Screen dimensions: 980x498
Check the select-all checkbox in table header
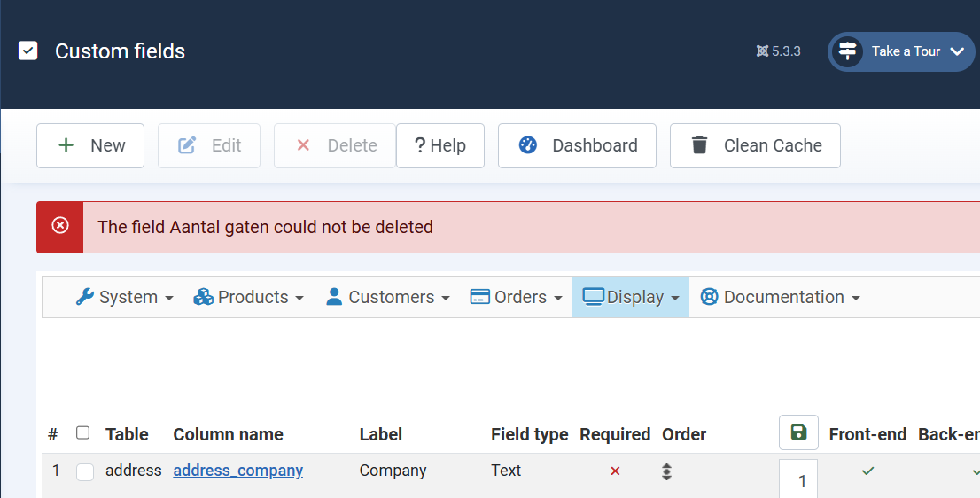[x=83, y=433]
